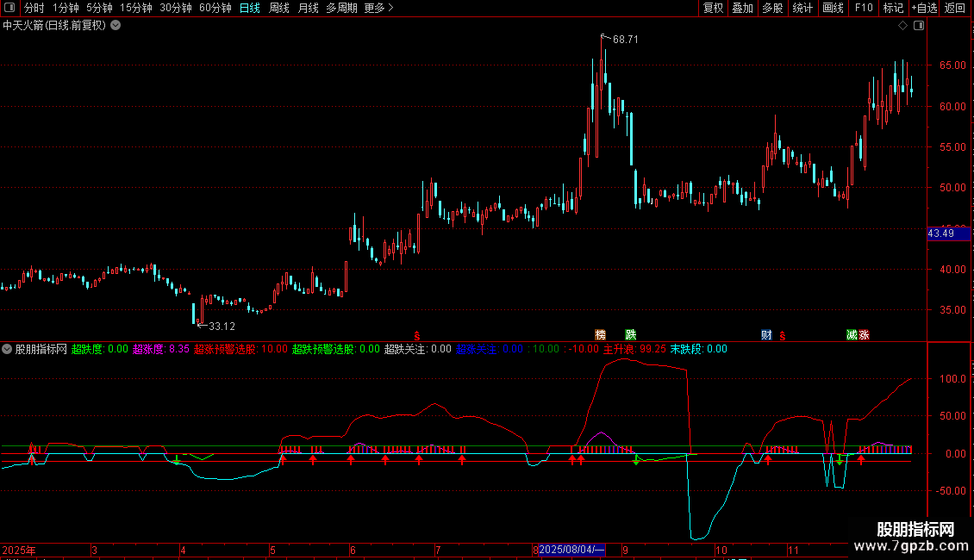This screenshot has height=560, width=974.
Task: Switch to 周线 weekly chart
Action: (279, 8)
